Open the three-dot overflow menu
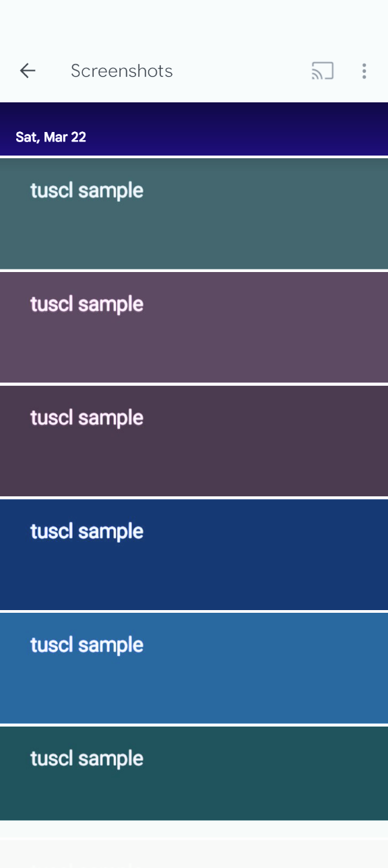Image resolution: width=388 pixels, height=868 pixels. (x=364, y=71)
